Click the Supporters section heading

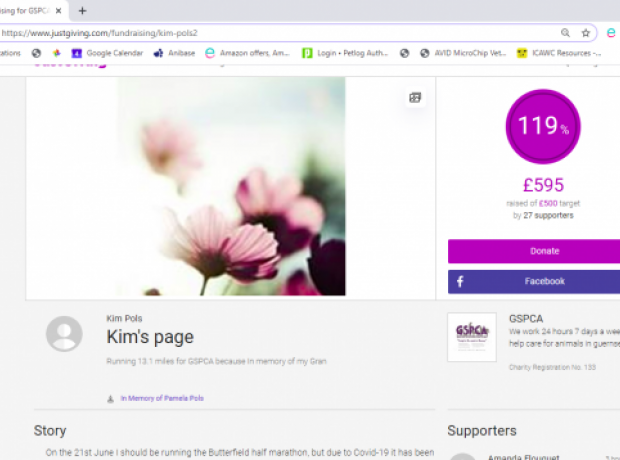point(482,431)
